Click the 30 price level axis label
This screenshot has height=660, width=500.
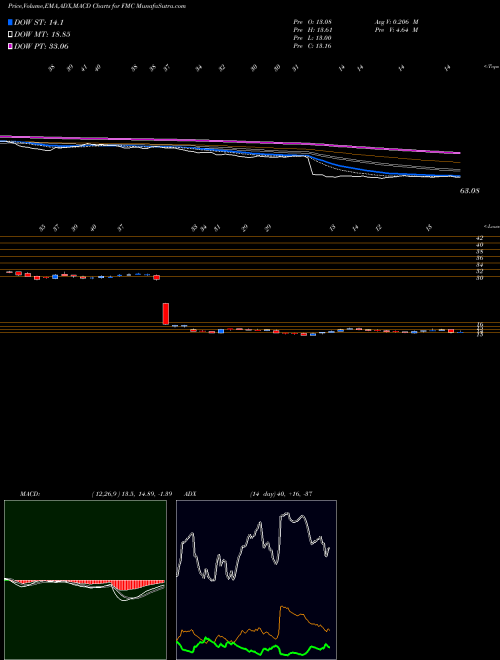(x=479, y=278)
